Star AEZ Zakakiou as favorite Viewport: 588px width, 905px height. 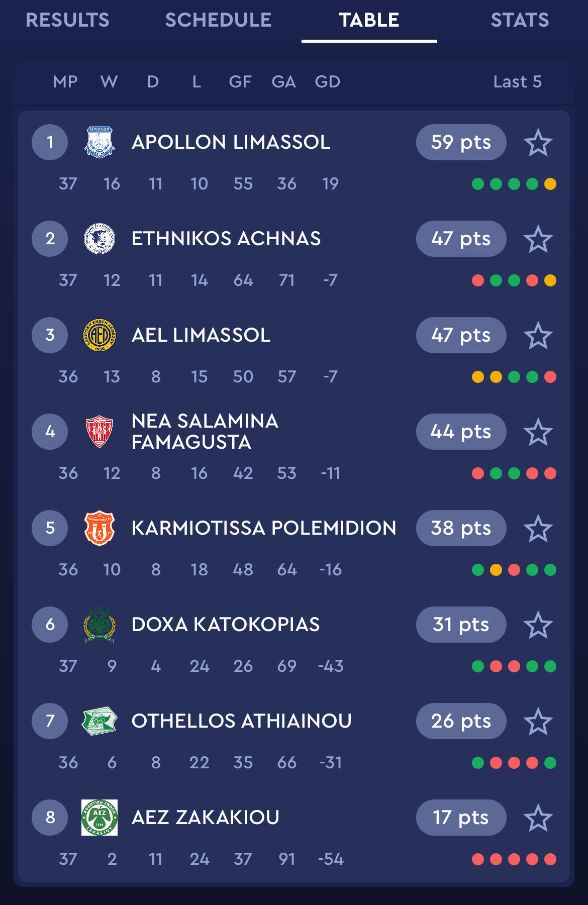pos(538,818)
